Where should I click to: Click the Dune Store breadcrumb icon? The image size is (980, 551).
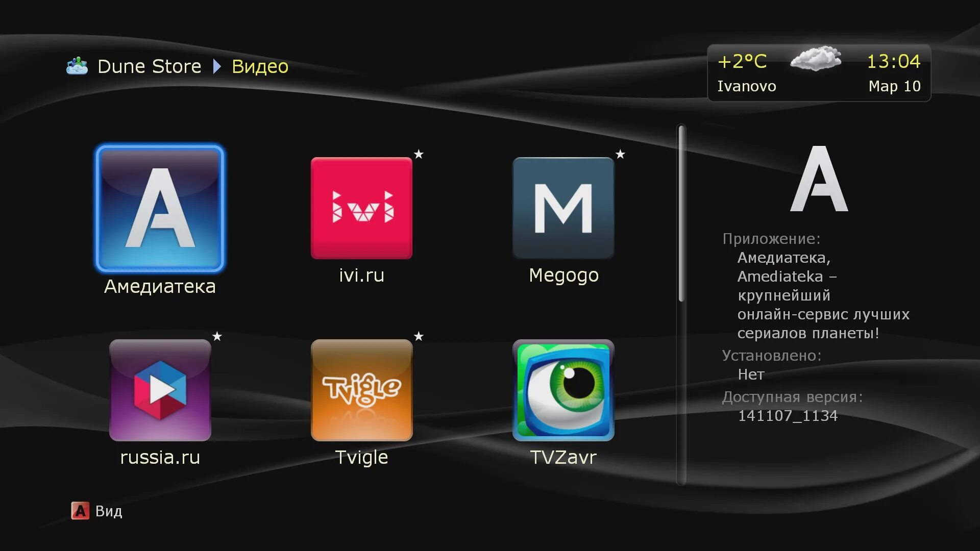[76, 65]
